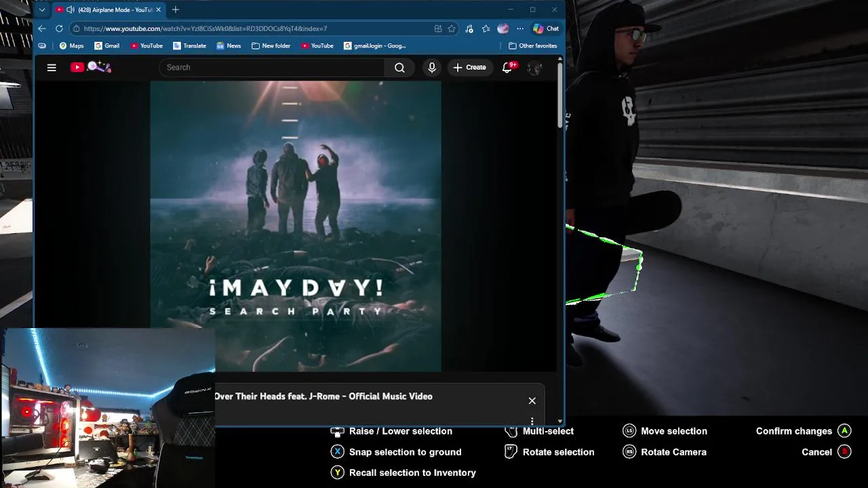Mute the tab via speaker icon
The height and width of the screenshot is (488, 868).
(70, 9)
